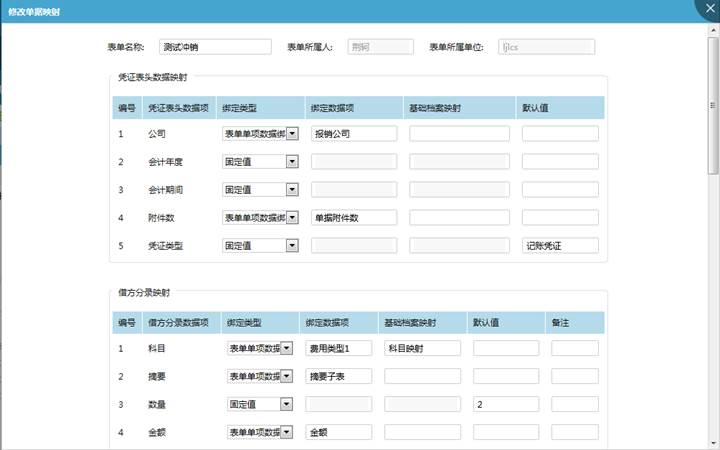Click the 表单名称 field containing 测试冲销

(x=214, y=47)
